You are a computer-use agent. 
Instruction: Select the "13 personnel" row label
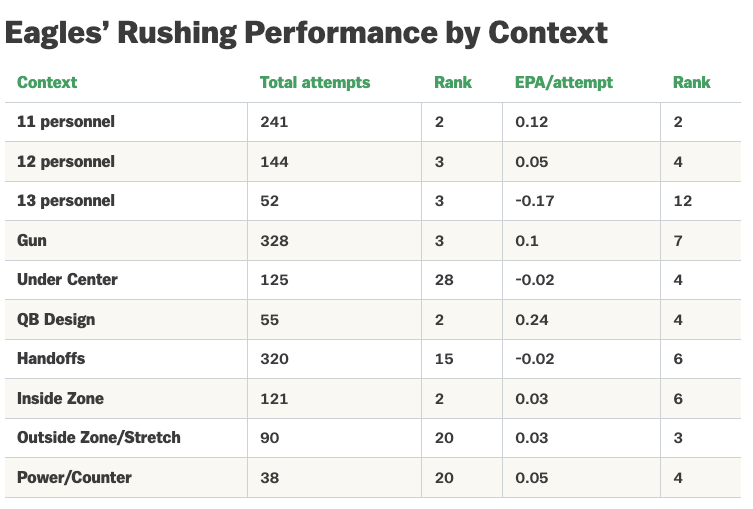pos(66,201)
